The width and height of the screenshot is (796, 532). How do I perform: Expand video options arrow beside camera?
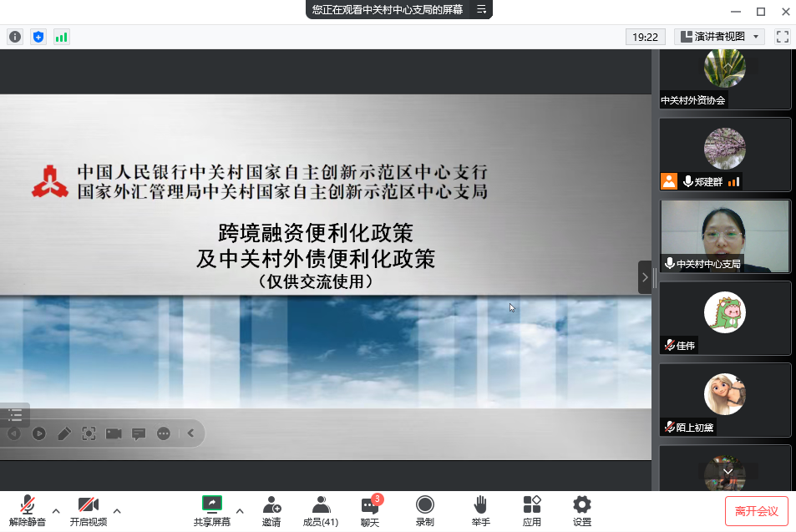coord(117,510)
